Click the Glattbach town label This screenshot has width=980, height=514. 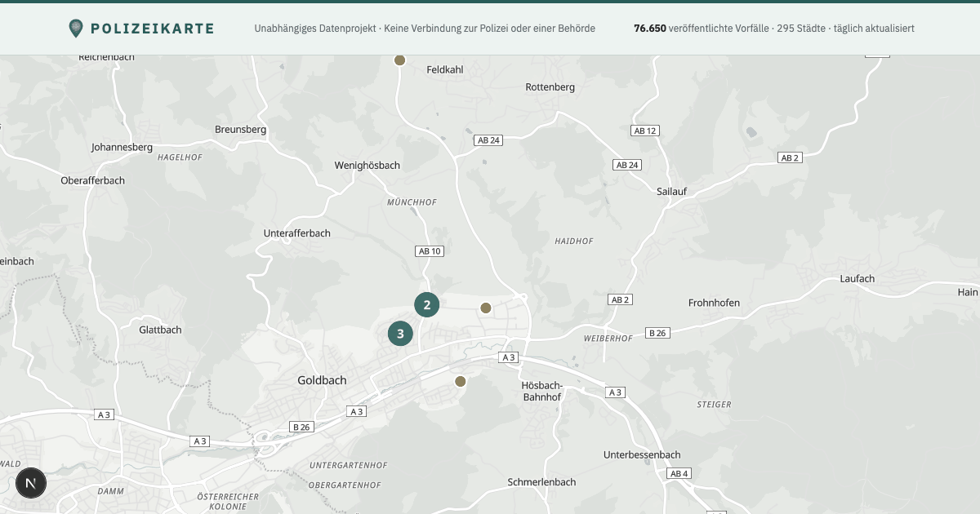(x=161, y=330)
